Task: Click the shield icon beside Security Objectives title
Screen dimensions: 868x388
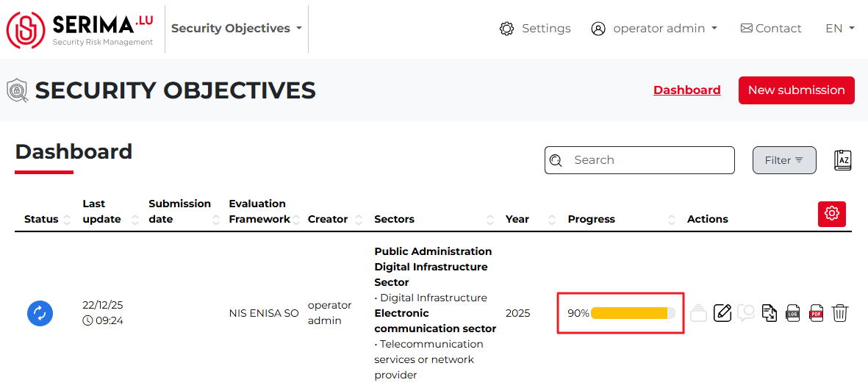Action: [x=18, y=90]
